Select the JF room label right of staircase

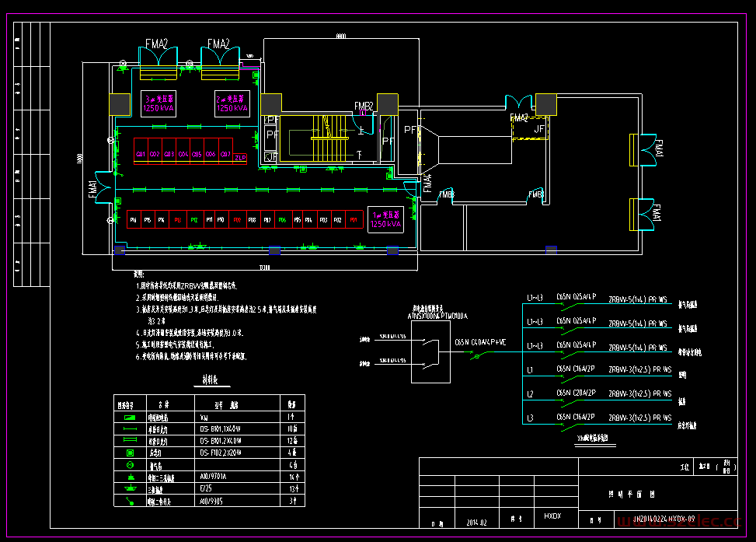(538, 130)
